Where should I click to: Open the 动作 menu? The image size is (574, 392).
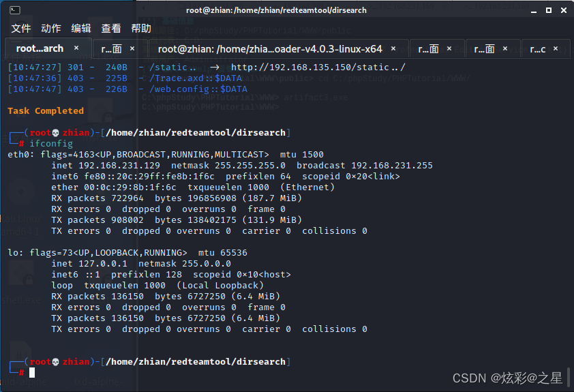tap(51, 28)
